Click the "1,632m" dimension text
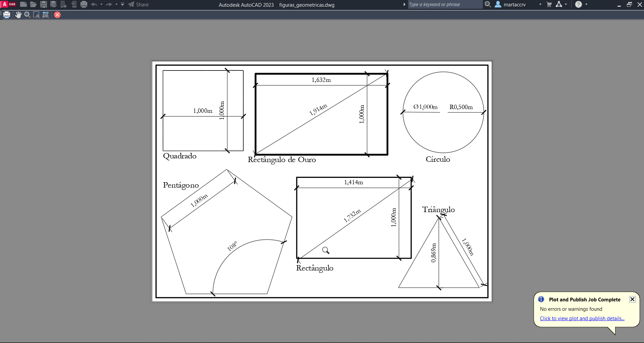Viewport: 644px width, 343px height. (321, 80)
